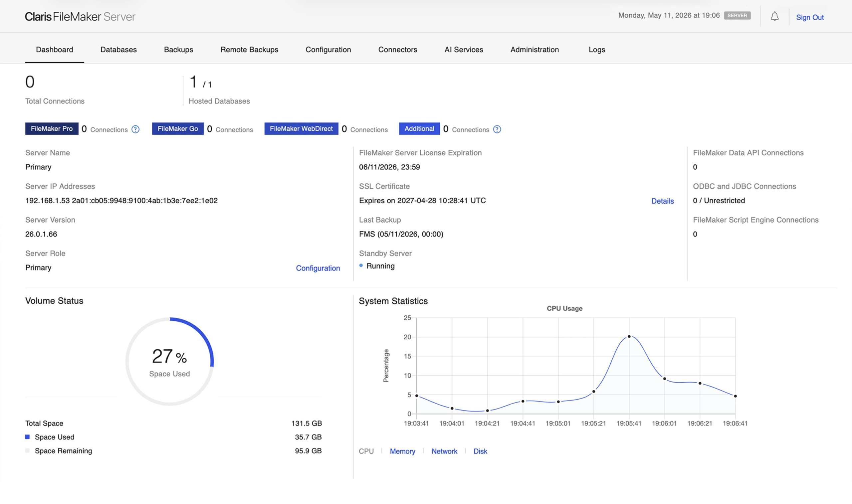Show Disk system statistics
Screen dimensions: 852x504
pyautogui.click(x=480, y=451)
